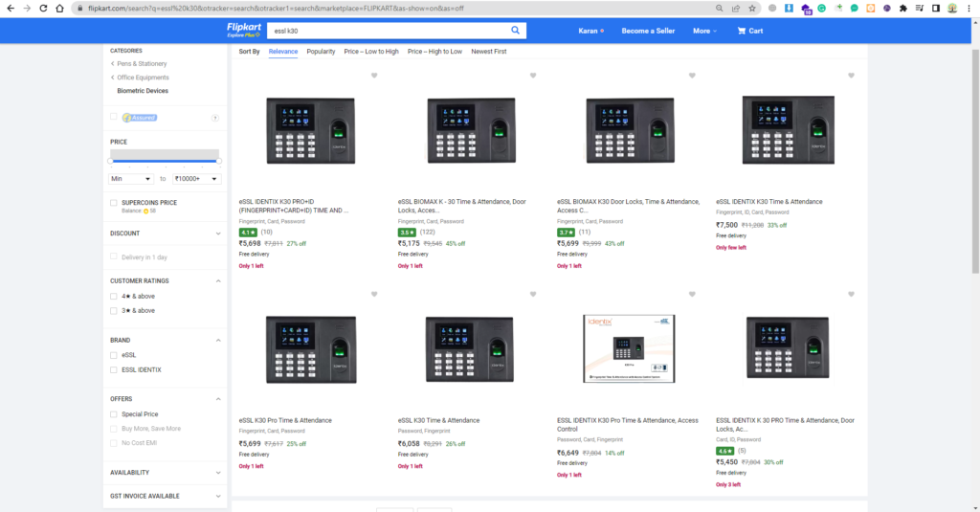Open the Min price dropdown
The image size is (980, 512).
(131, 179)
